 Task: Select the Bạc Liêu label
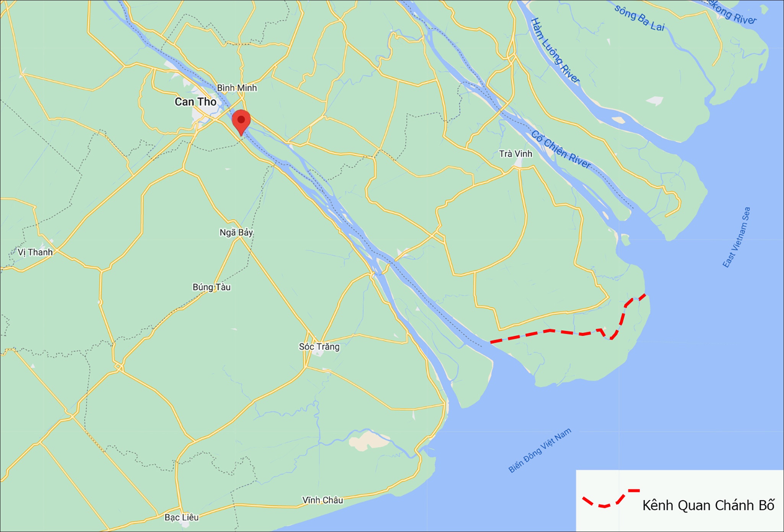click(182, 517)
